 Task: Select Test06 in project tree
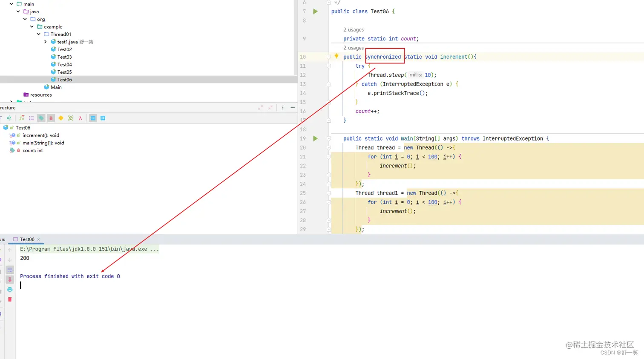coord(65,80)
